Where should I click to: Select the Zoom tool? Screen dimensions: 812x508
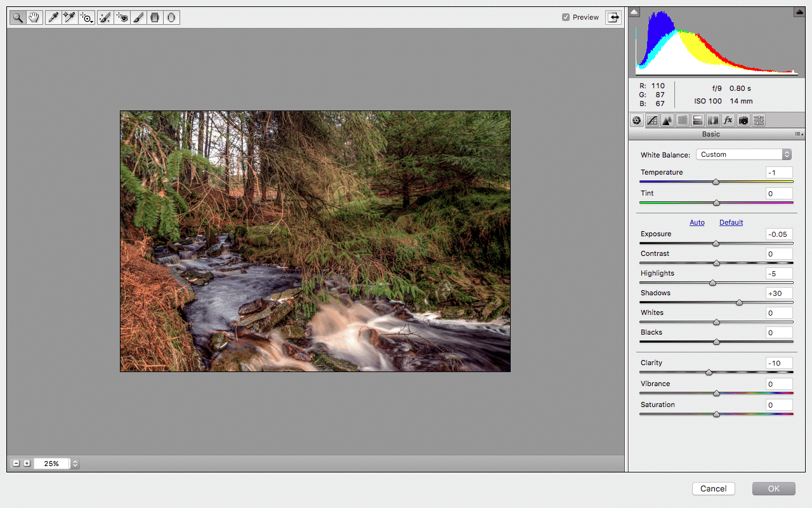pos(18,18)
